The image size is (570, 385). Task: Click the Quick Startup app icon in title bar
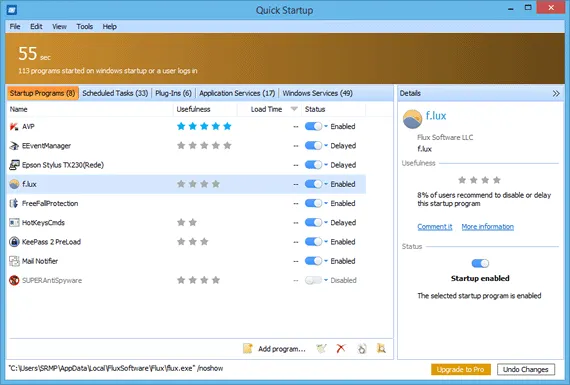click(12, 10)
